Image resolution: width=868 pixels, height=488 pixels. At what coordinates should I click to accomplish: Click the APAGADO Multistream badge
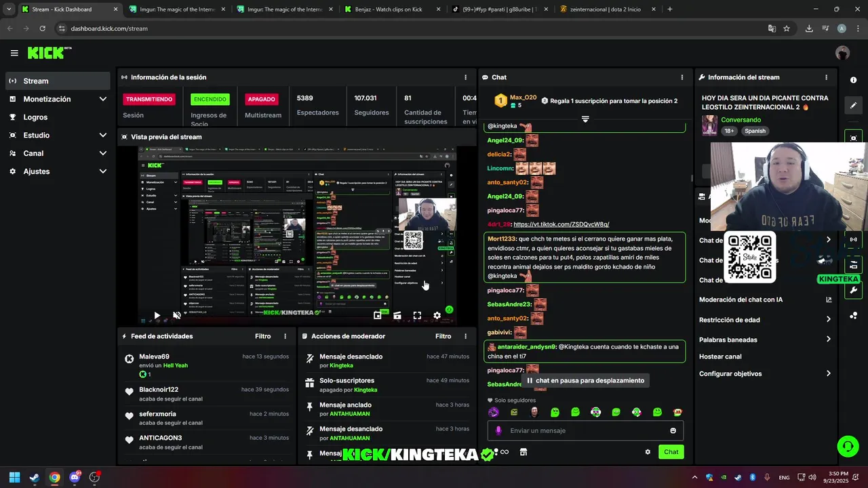(x=261, y=99)
